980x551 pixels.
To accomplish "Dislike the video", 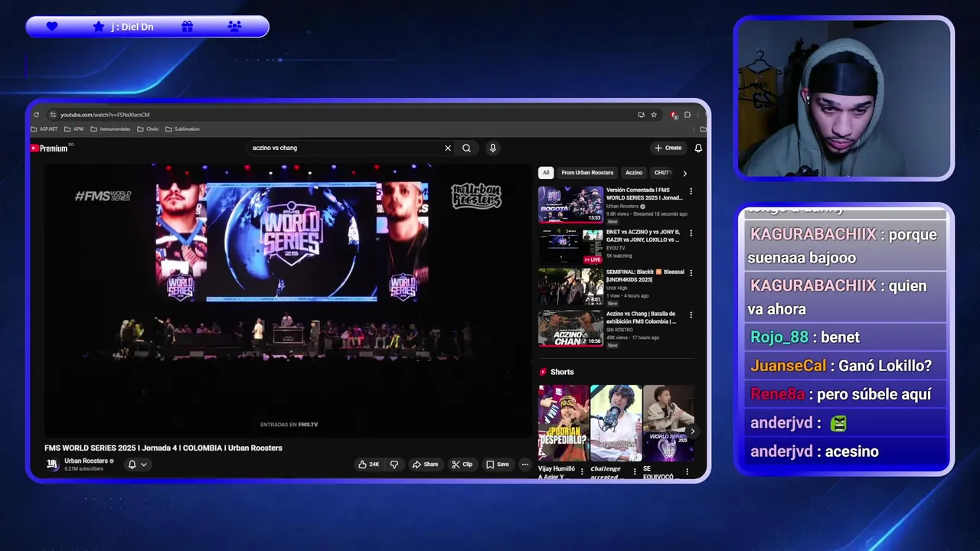I will click(x=394, y=465).
